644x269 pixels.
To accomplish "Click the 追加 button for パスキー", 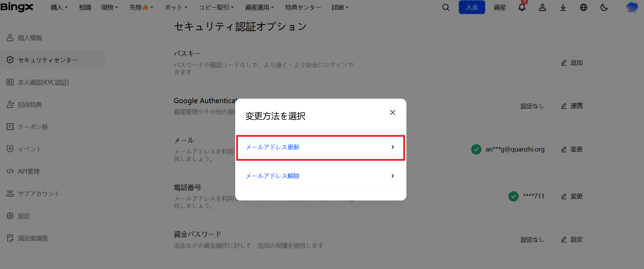I will tap(571, 63).
